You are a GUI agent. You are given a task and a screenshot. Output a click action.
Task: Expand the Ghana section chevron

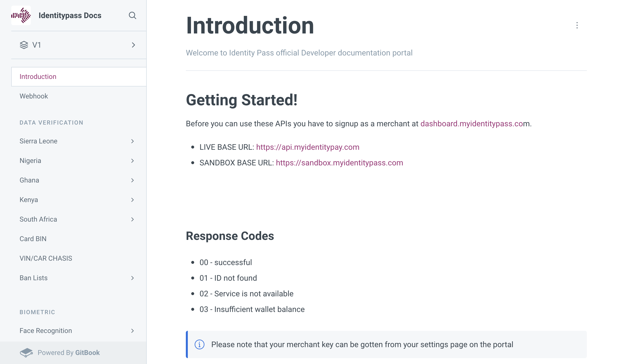(x=132, y=180)
